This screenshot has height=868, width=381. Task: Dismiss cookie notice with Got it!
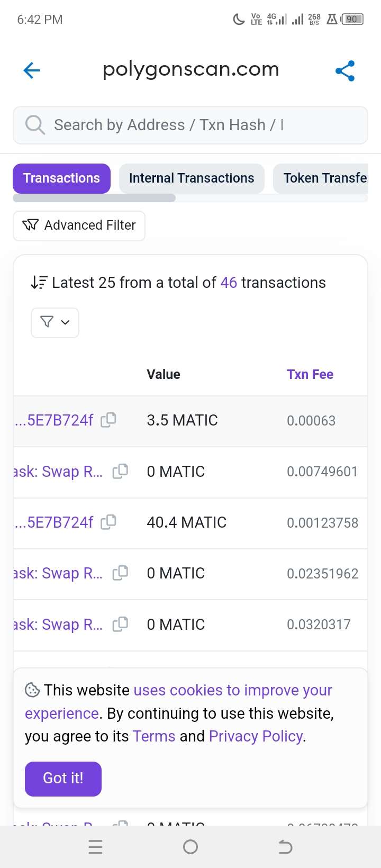[63, 779]
